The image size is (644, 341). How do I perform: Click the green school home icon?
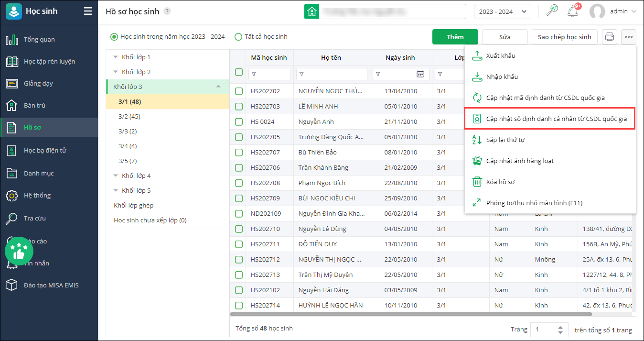[312, 11]
